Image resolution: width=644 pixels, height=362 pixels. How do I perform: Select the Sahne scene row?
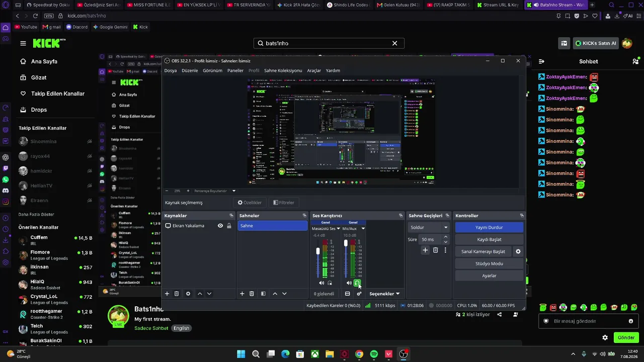click(272, 226)
